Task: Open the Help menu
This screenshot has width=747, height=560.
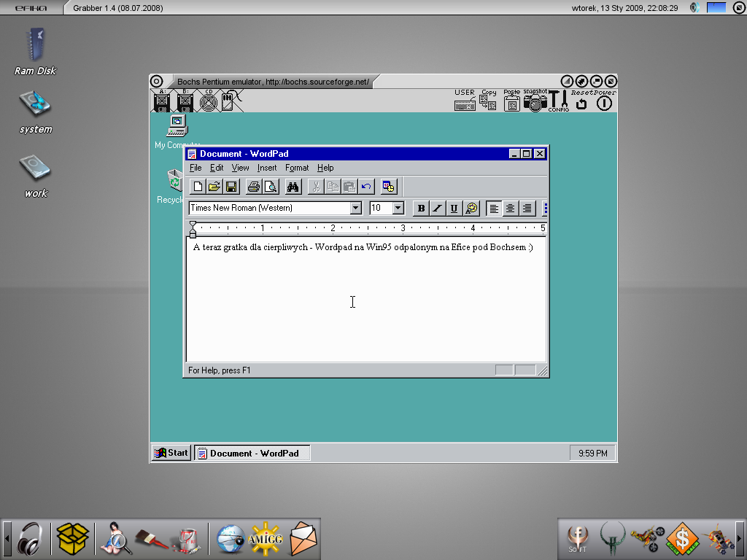Action: [x=325, y=168]
